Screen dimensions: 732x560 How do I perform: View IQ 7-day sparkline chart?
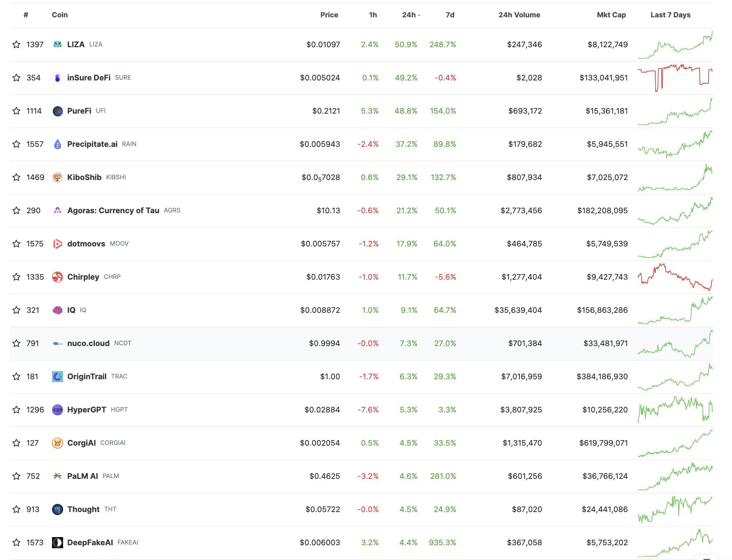675,310
